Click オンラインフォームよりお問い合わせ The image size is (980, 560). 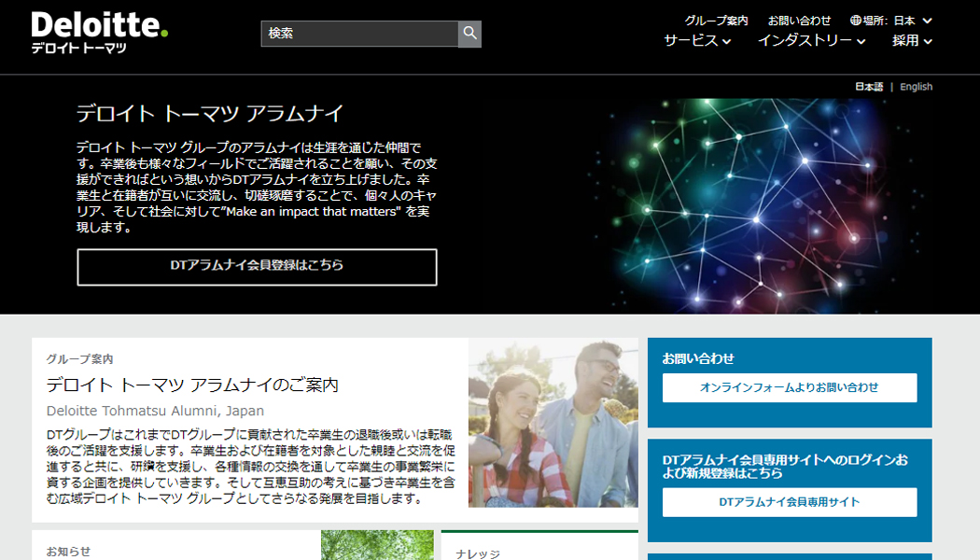(x=789, y=386)
